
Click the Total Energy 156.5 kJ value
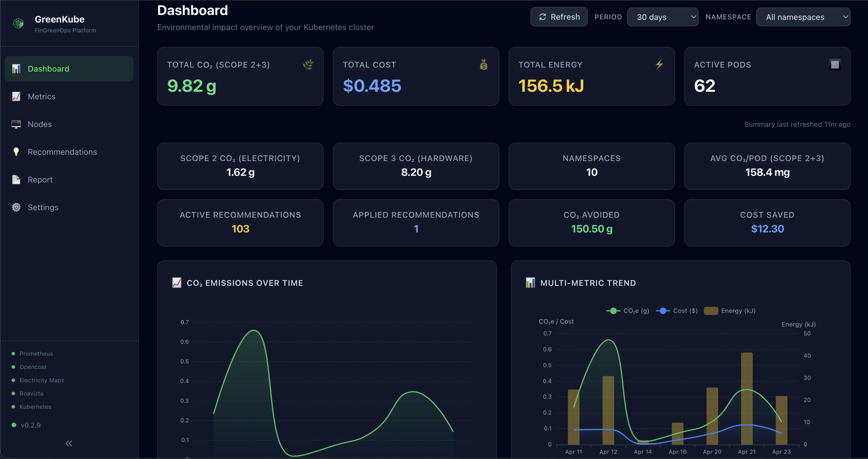pyautogui.click(x=551, y=85)
